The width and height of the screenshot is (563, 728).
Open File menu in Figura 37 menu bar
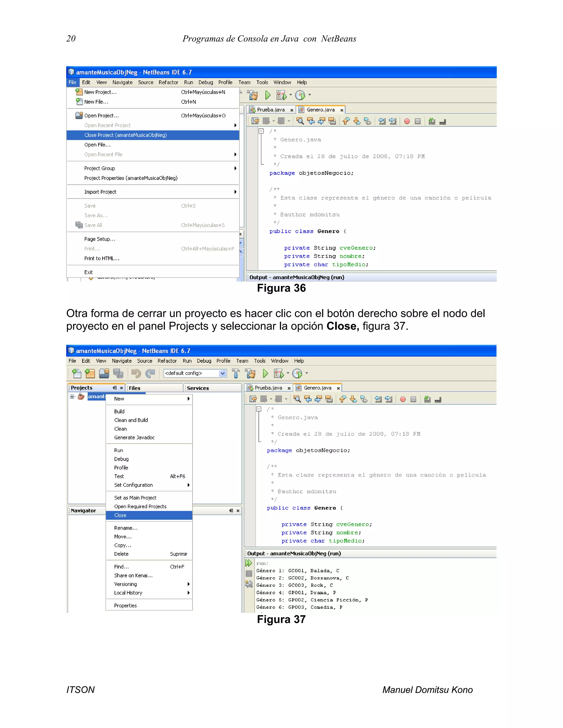pos(72,361)
